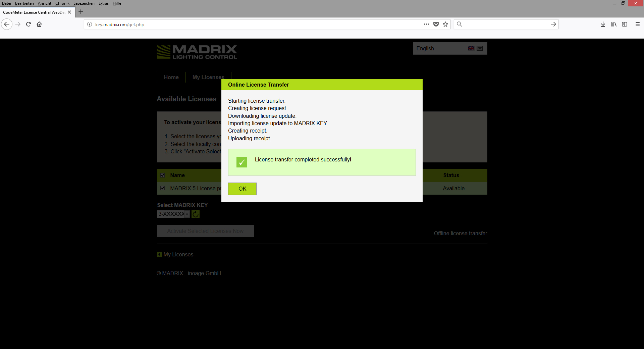Click the 'Starting license transfer.' line
Screen dimensions: 644x349
(x=257, y=101)
